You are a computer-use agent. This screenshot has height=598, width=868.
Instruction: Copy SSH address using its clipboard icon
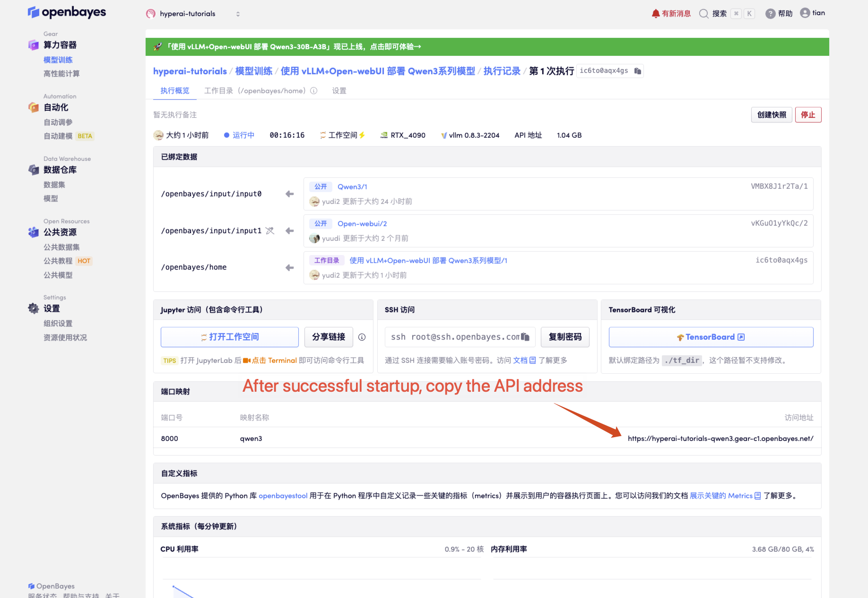pyautogui.click(x=525, y=336)
